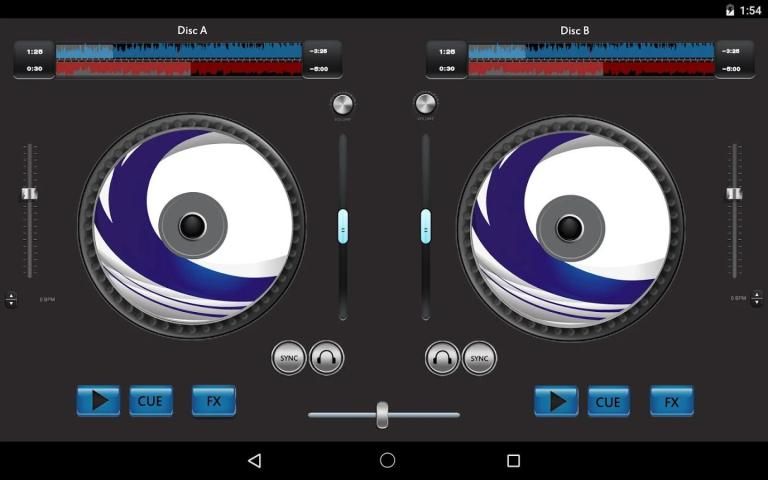Enable headphone monitoring for right deck
The width and height of the screenshot is (768, 480).
click(442, 358)
